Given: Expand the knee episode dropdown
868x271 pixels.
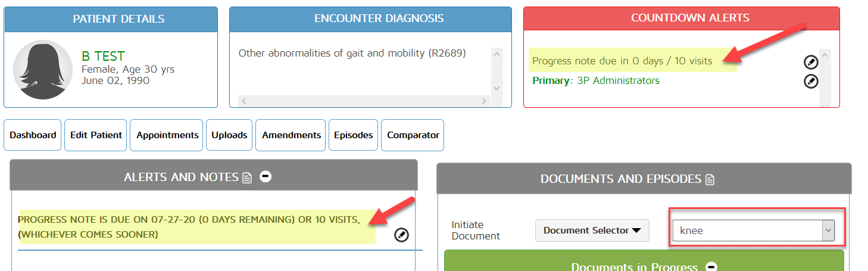Looking at the screenshot, I should tap(828, 230).
